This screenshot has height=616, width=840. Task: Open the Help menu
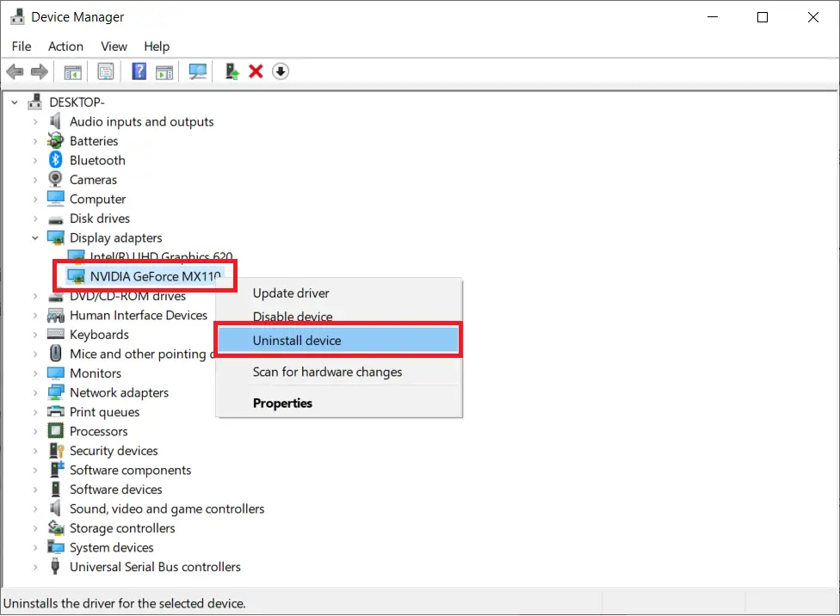[x=157, y=46]
